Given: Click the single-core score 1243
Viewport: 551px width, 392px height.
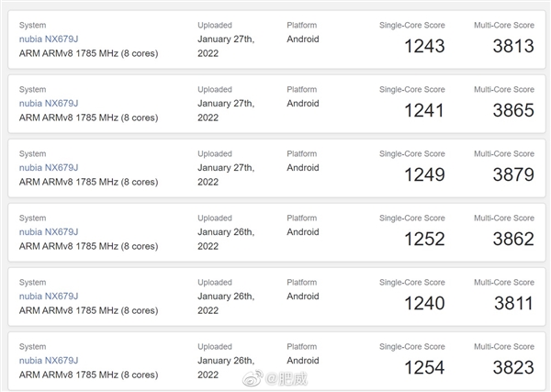Looking at the screenshot, I should (x=424, y=47).
